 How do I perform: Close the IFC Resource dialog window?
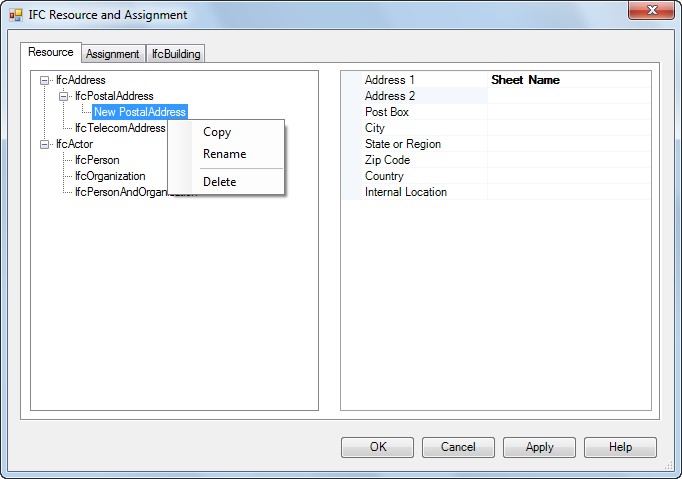651,10
